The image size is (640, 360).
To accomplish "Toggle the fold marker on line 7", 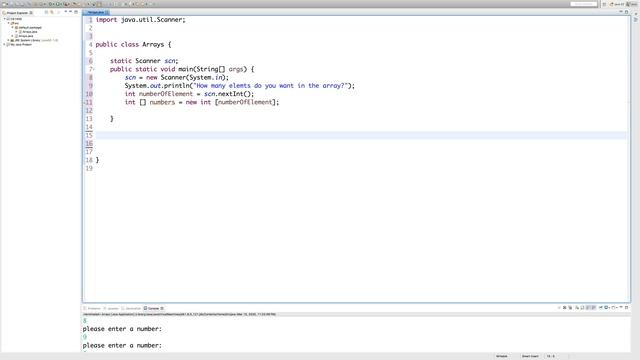I will (x=94, y=69).
